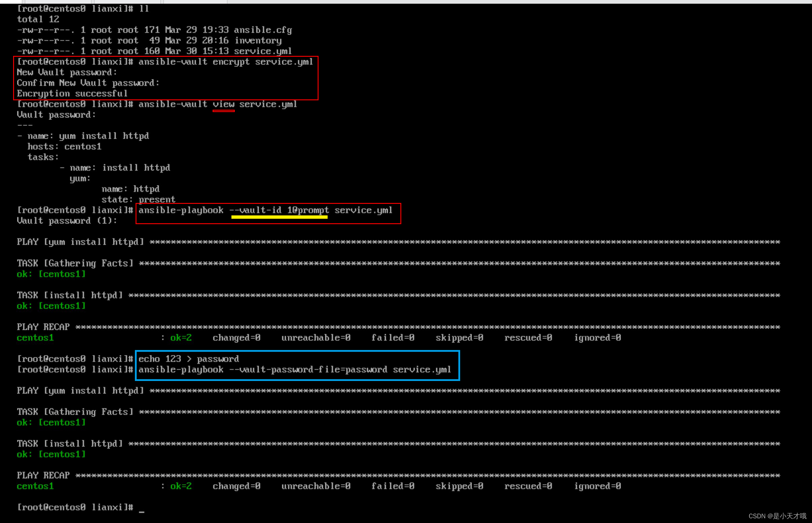812x523 pixels.
Task: Click the inventory filename
Action: (258, 40)
